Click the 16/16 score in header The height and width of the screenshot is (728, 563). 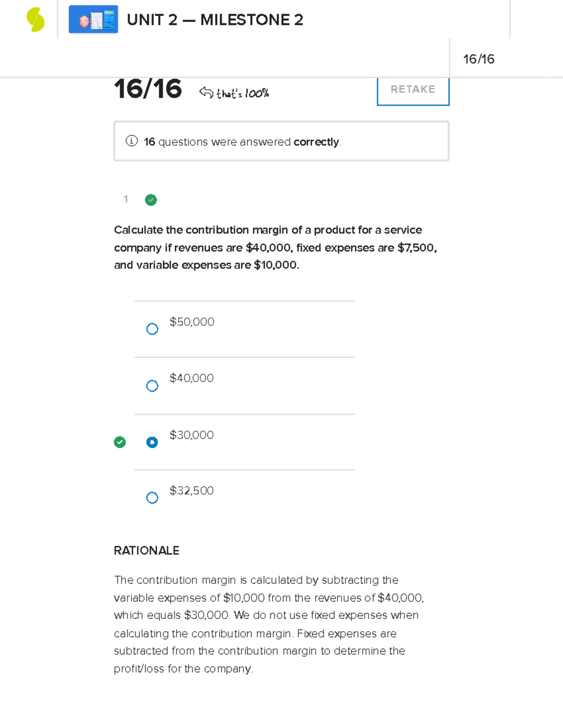point(479,59)
